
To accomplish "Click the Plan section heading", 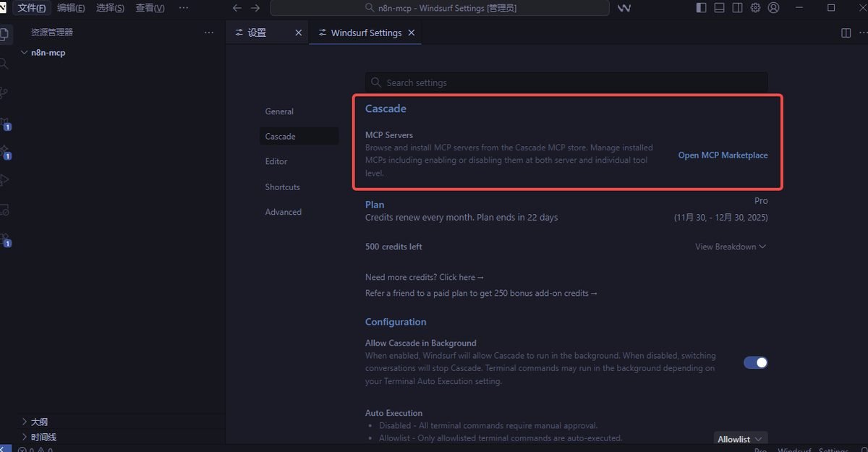I will [375, 205].
